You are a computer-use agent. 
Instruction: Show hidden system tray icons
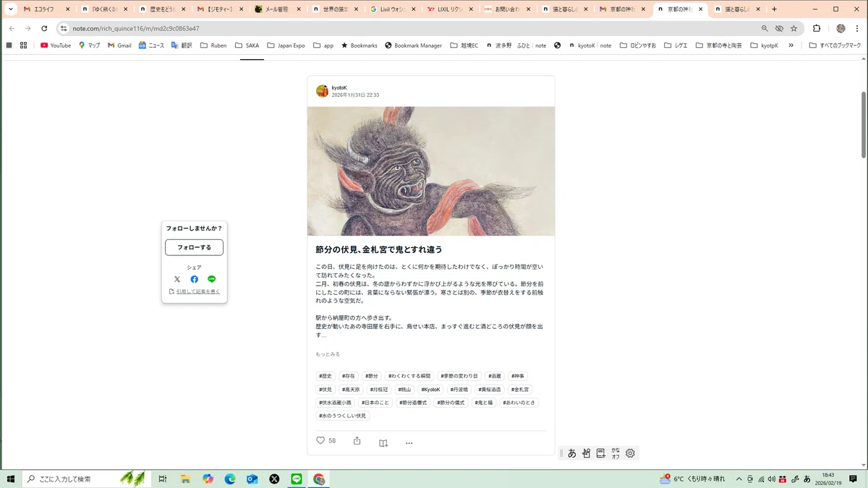point(739,479)
